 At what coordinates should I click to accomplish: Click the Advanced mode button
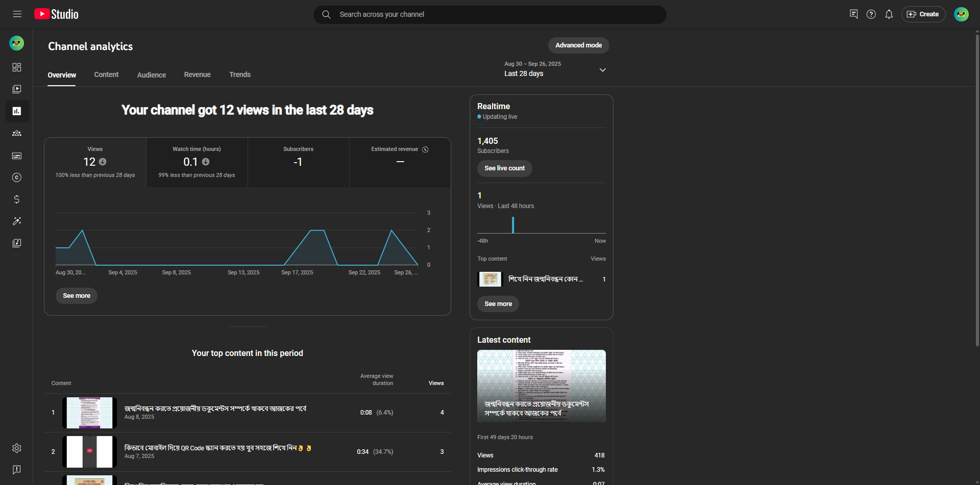578,45
